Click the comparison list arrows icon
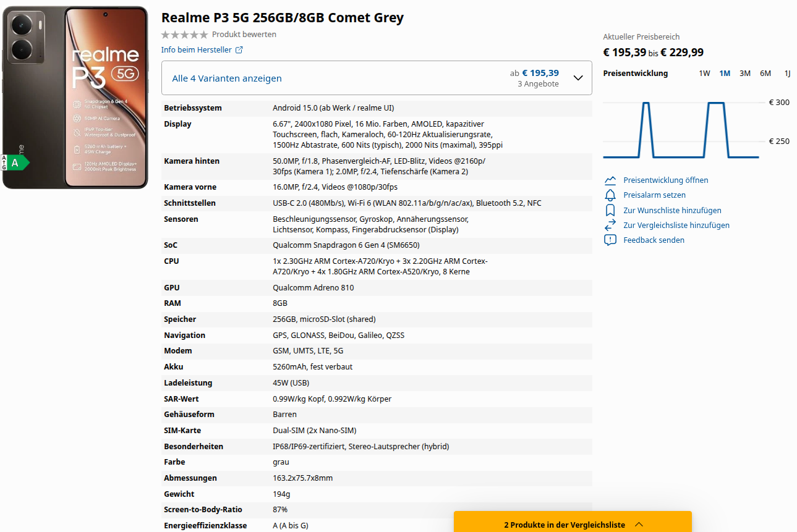The height and width of the screenshot is (532, 797). click(610, 225)
